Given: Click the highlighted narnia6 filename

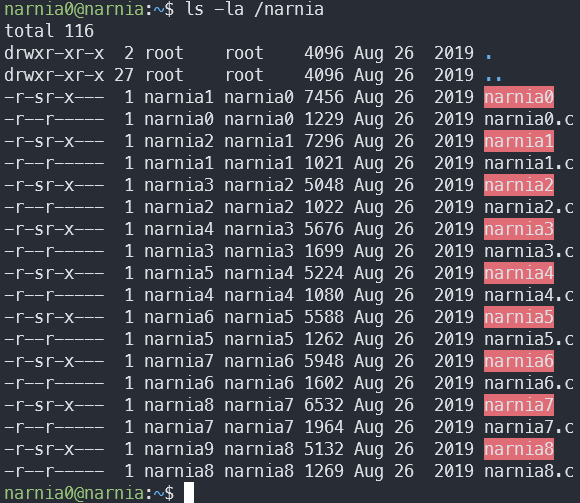Looking at the screenshot, I should click(519, 361).
